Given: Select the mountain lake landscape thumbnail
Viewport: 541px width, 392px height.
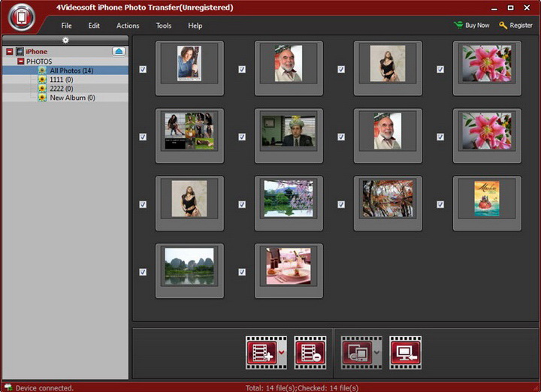Looking at the screenshot, I should [189, 267].
